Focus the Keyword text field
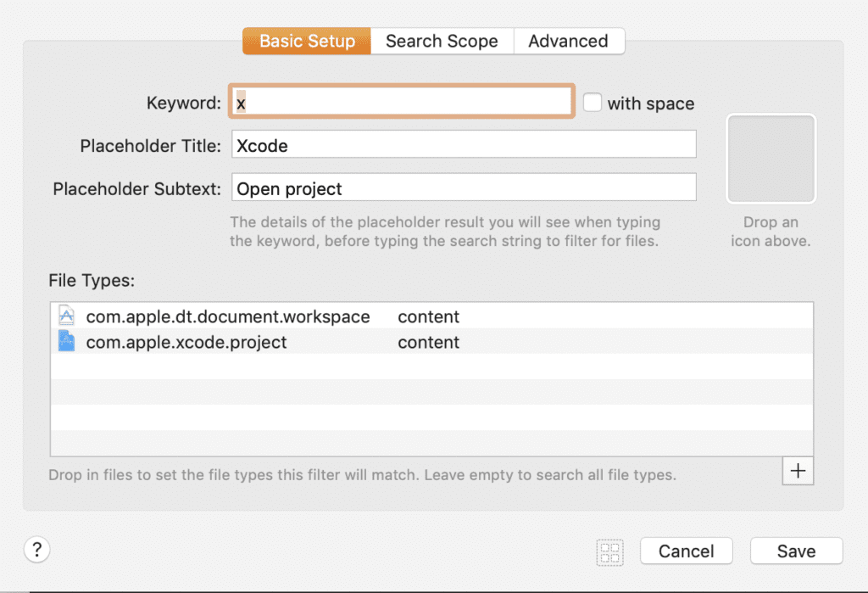This screenshot has width=868, height=593. tap(402, 103)
